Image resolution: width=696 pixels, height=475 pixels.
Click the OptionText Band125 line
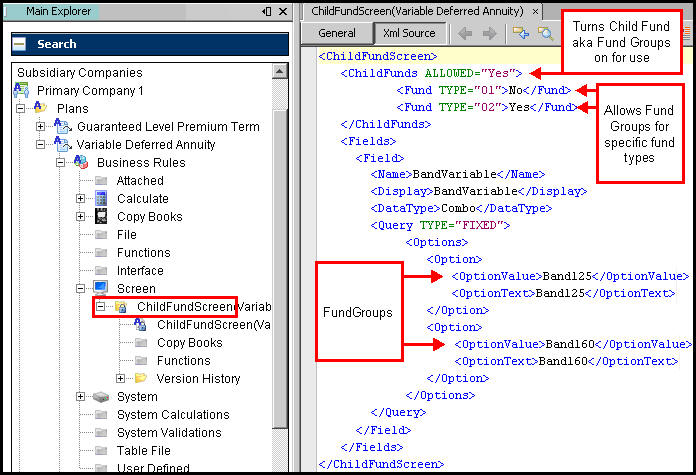tap(563, 293)
